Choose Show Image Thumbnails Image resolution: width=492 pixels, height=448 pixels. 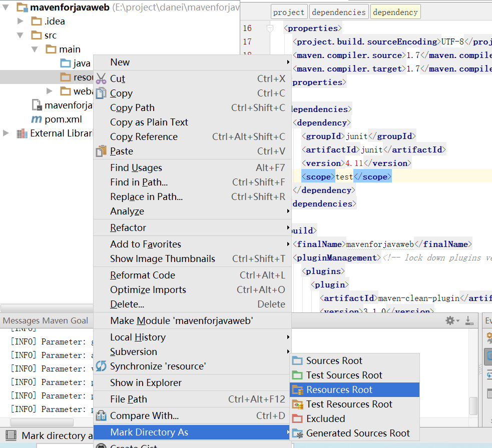pyautogui.click(x=192, y=258)
